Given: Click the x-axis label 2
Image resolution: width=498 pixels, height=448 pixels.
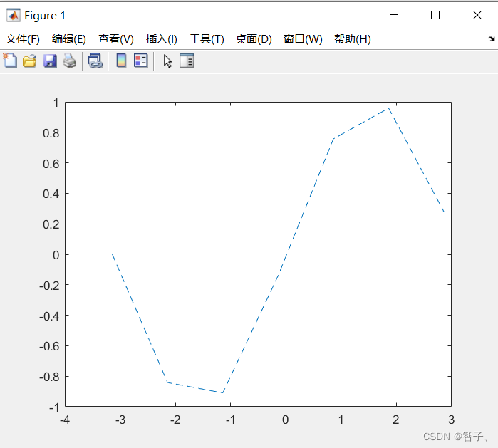Looking at the screenshot, I should pyautogui.click(x=395, y=420).
